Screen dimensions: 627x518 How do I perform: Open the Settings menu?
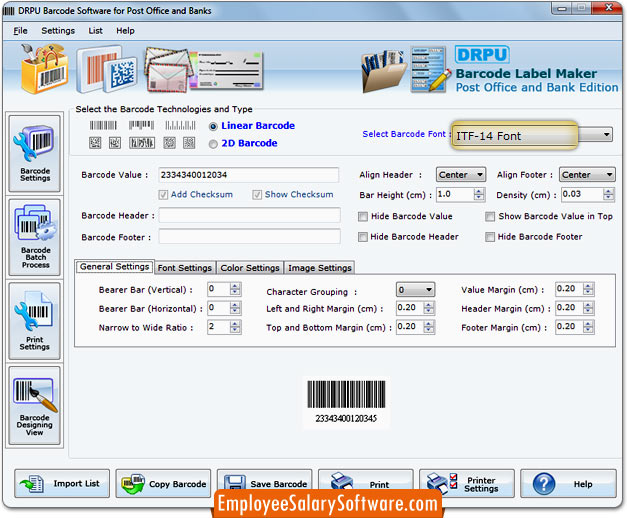tap(58, 31)
